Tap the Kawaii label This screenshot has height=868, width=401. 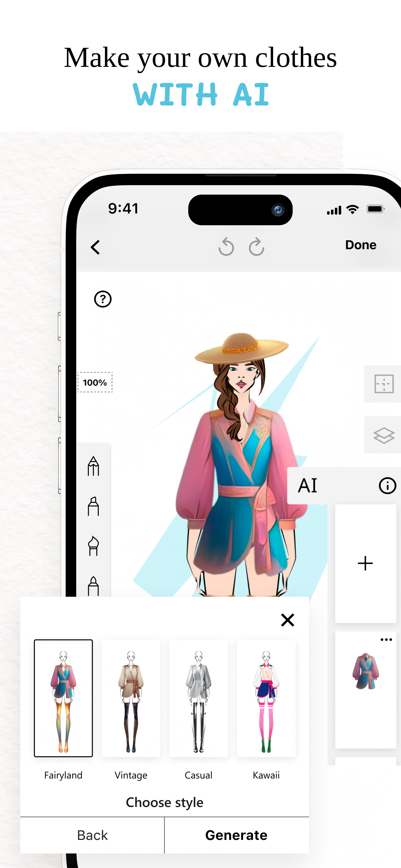coord(266,775)
